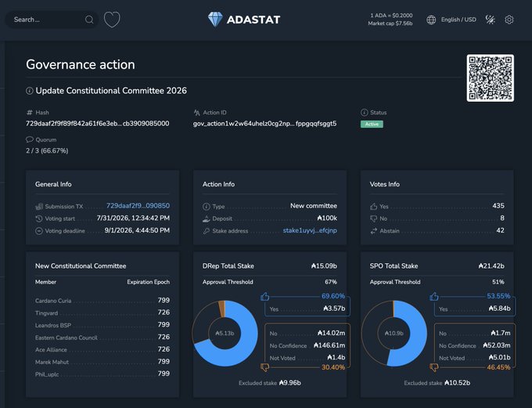Click the DRep Yes percentage 69.60%
532x408 pixels.
[x=333, y=296]
